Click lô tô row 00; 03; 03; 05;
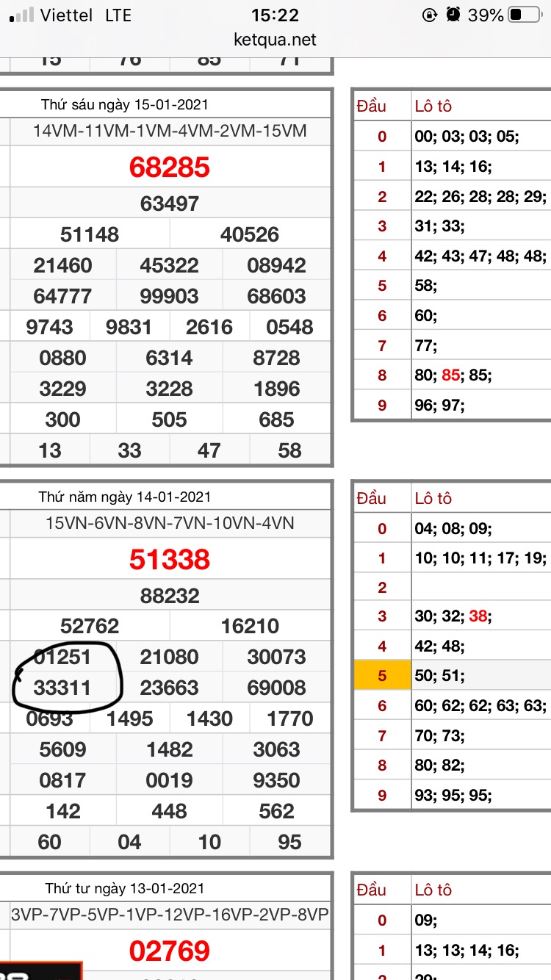This screenshot has width=551, height=980. coord(467,137)
